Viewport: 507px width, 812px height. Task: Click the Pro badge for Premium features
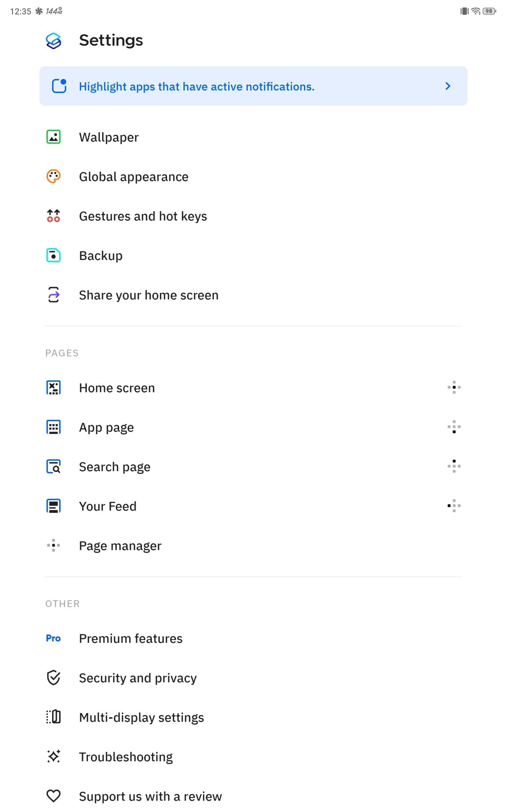53,638
